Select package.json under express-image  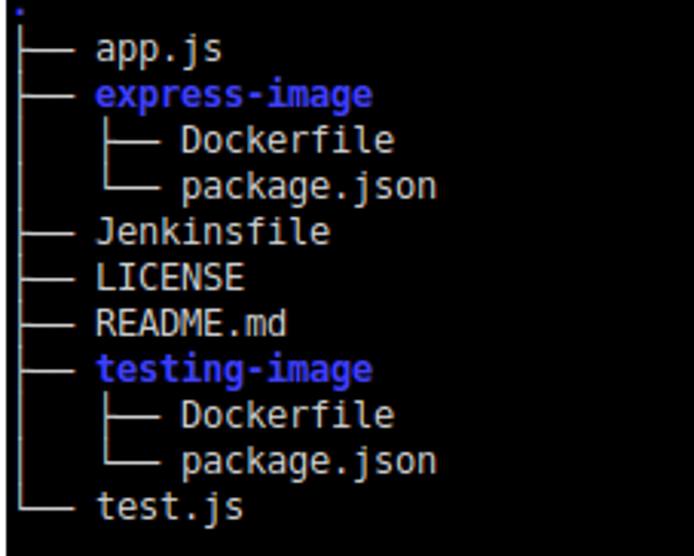coord(308,186)
